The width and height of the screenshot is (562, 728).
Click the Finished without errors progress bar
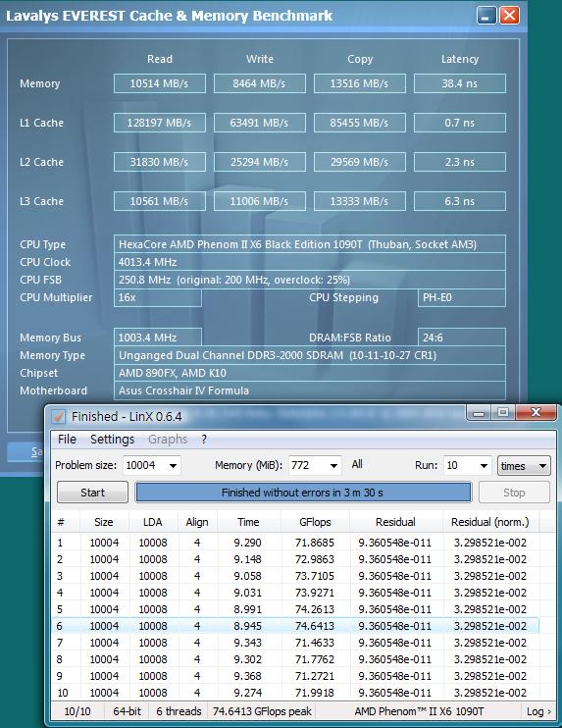[303, 493]
